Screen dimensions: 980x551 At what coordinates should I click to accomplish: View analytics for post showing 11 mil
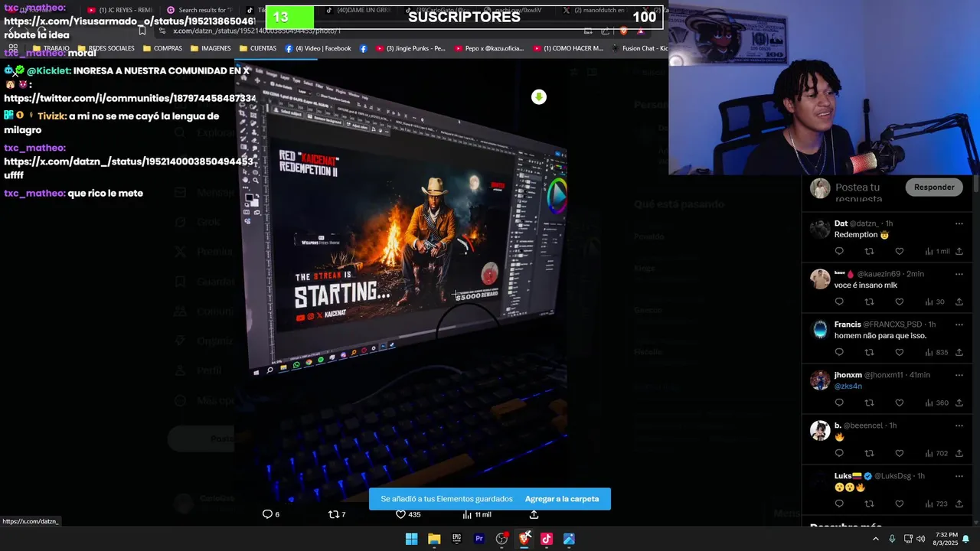click(x=477, y=514)
